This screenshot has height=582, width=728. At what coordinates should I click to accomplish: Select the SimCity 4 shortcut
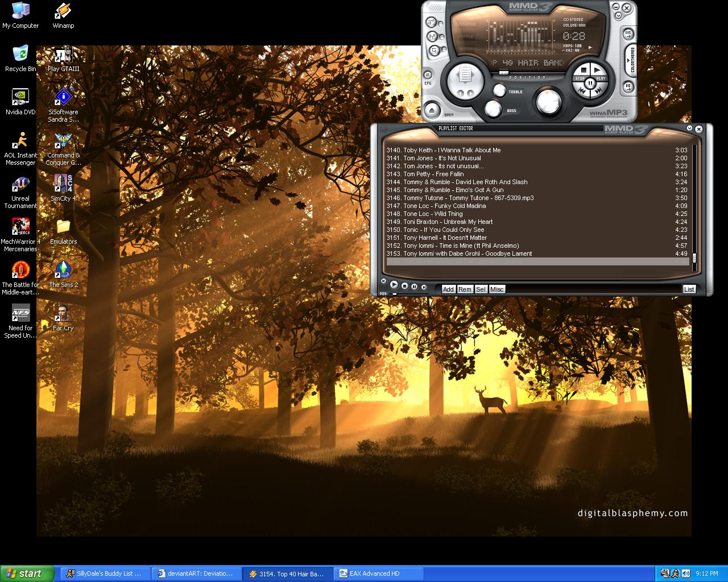click(63, 188)
